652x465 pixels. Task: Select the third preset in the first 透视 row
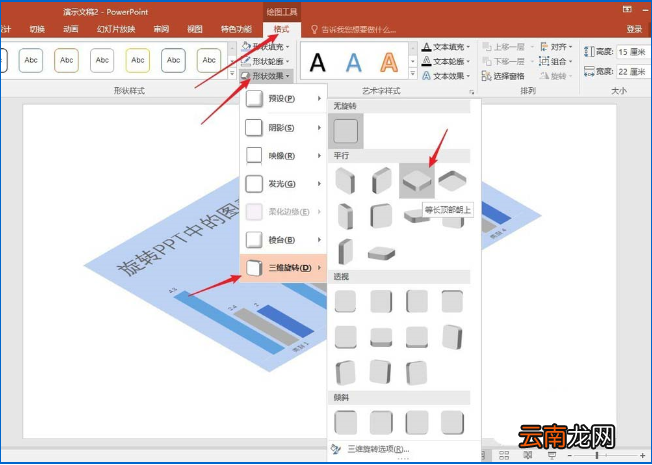pos(417,301)
